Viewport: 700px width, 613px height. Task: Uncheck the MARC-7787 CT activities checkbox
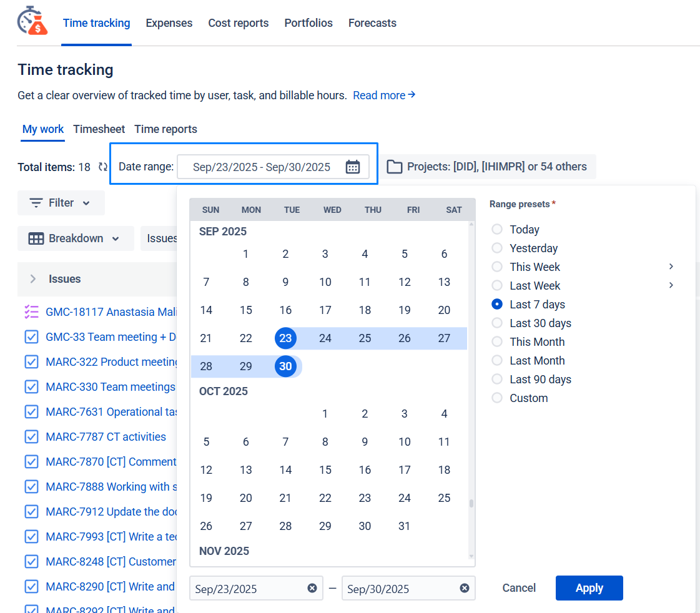(31, 437)
